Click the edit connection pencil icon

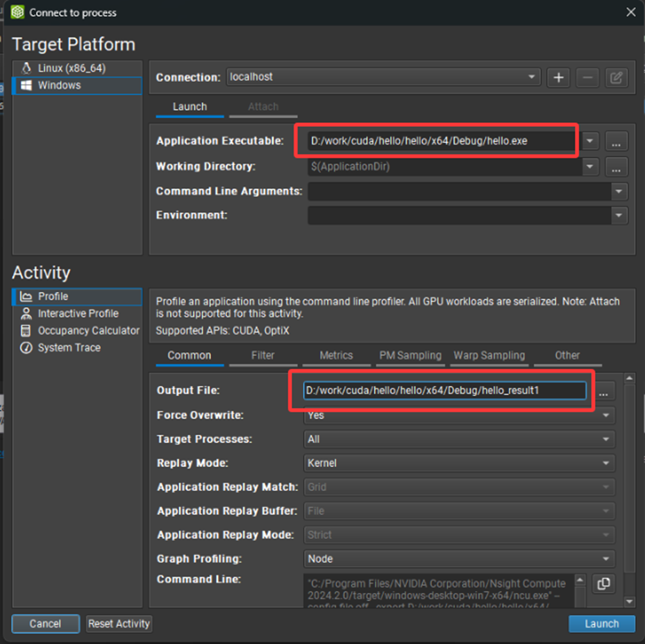pos(616,77)
